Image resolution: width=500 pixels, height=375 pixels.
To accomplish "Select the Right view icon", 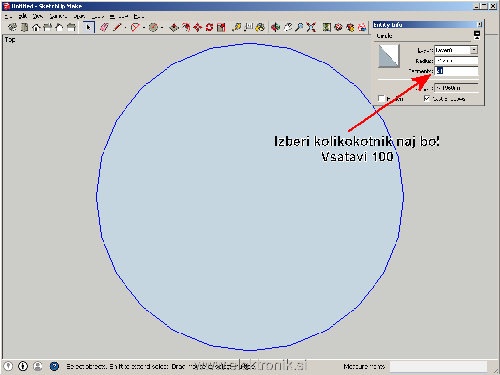I will [x=48, y=27].
